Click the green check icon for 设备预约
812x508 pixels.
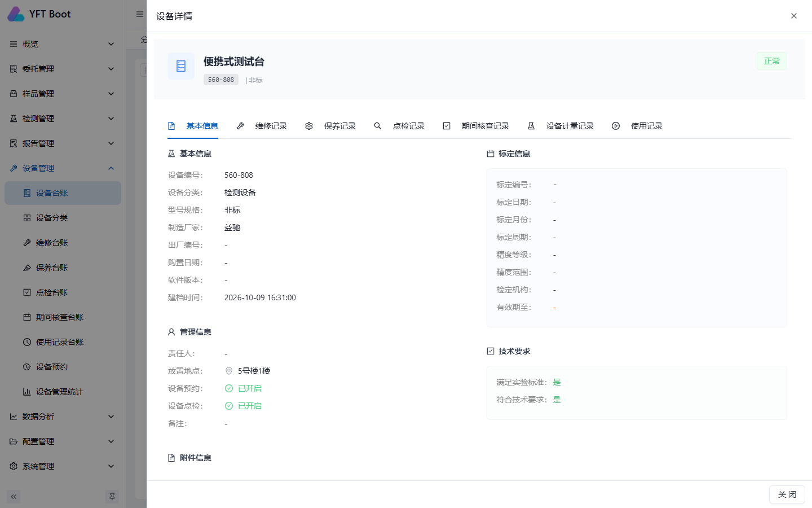point(229,388)
